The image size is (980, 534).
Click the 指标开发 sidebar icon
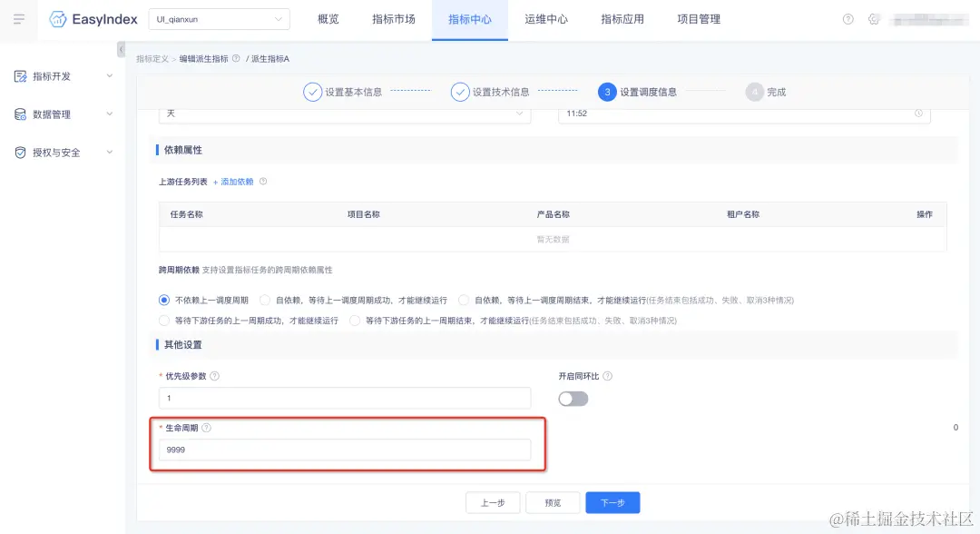coord(21,76)
